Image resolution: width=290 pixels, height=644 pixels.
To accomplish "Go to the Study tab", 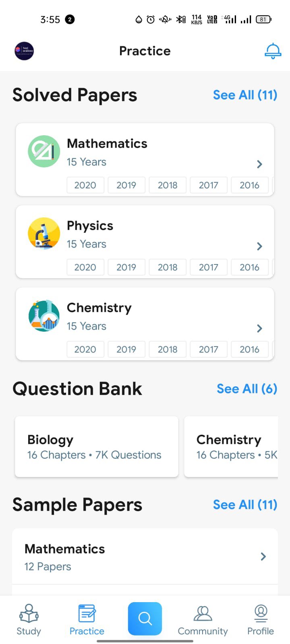I will click(29, 620).
